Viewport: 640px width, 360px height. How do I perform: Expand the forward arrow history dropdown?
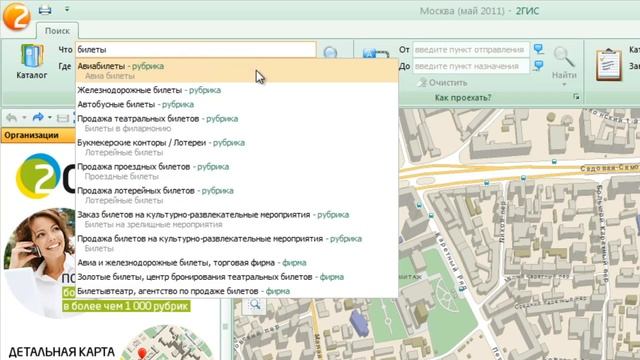pos(50,118)
